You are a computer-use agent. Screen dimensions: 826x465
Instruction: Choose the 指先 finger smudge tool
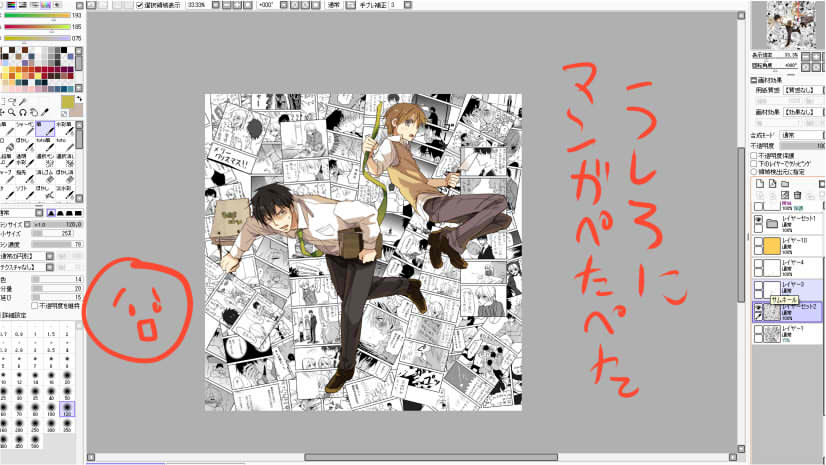25,176
